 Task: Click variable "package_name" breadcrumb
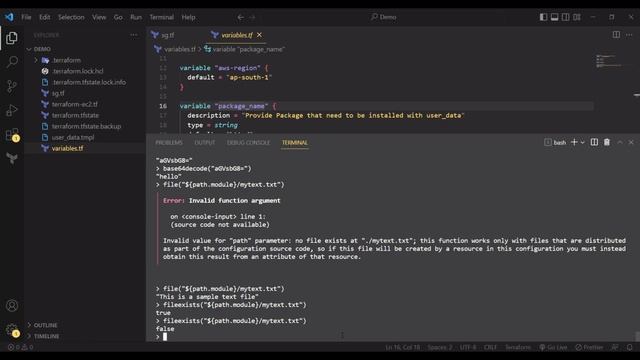click(x=248, y=49)
